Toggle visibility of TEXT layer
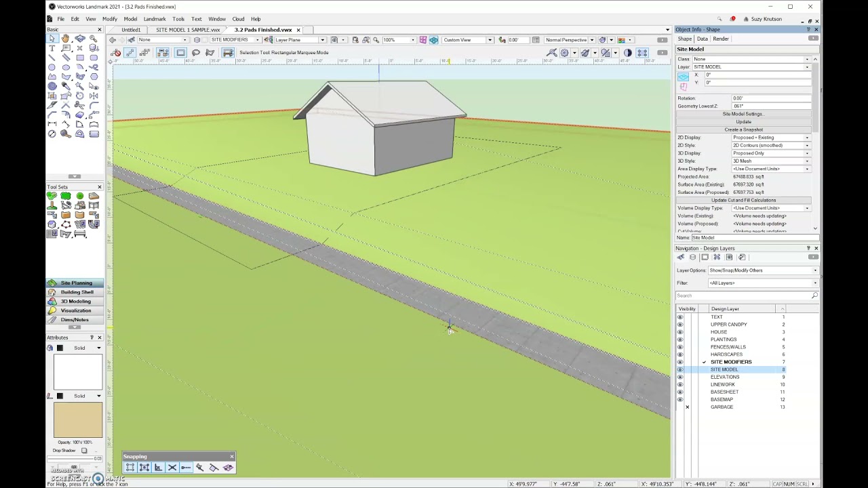868x488 pixels. 680,317
